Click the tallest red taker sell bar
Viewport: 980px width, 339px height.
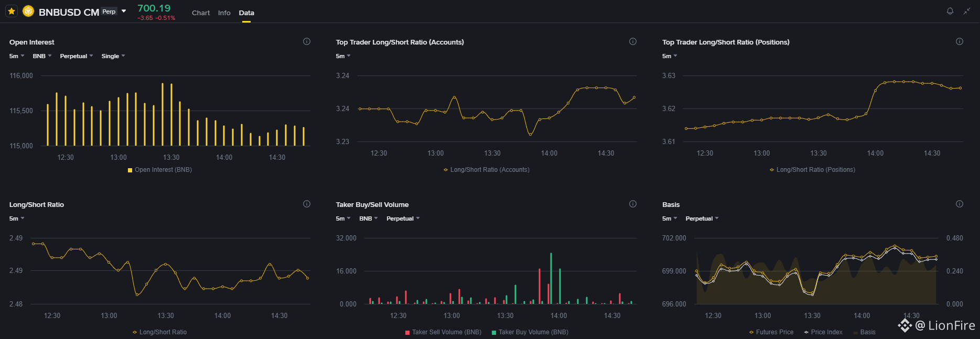click(x=540, y=286)
